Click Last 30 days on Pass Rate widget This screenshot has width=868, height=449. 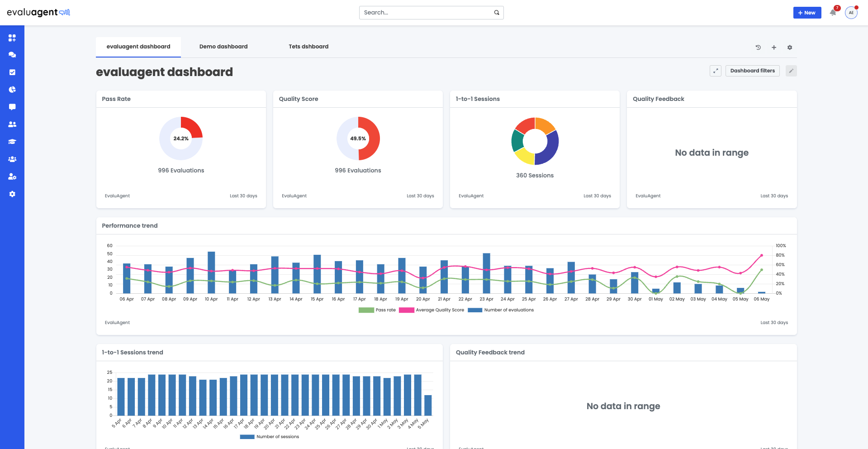point(243,196)
